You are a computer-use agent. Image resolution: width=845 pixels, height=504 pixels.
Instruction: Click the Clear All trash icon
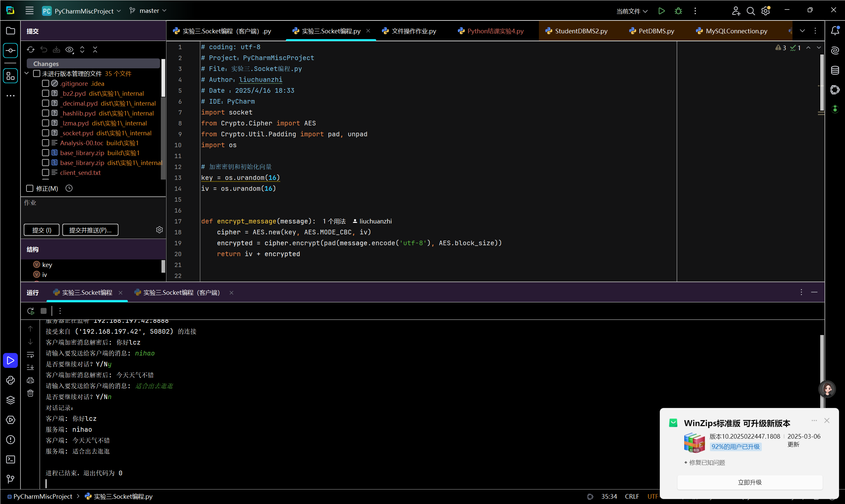coord(31,393)
